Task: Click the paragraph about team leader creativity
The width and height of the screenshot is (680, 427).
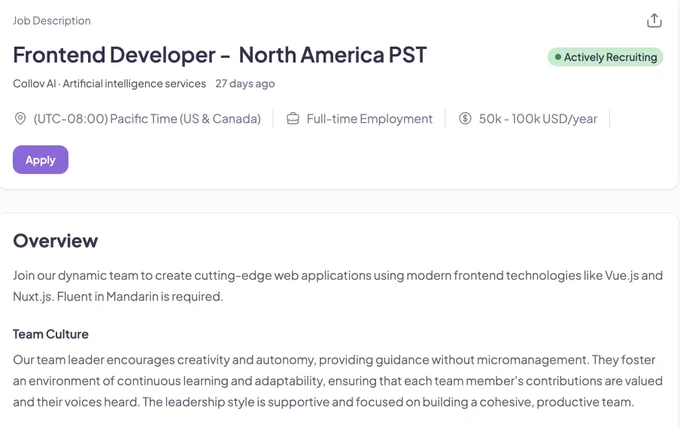Action: pyautogui.click(x=338, y=381)
